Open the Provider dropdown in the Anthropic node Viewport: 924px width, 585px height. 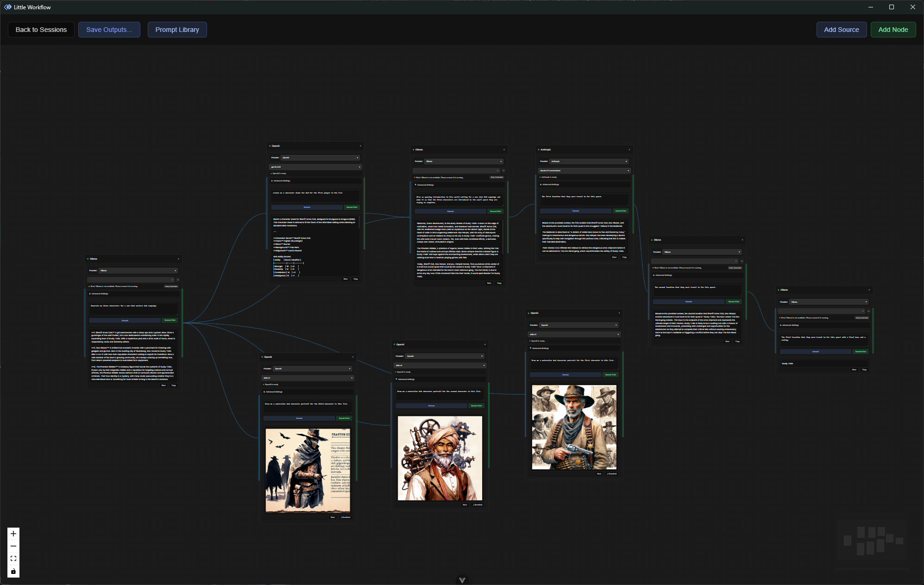pyautogui.click(x=589, y=162)
